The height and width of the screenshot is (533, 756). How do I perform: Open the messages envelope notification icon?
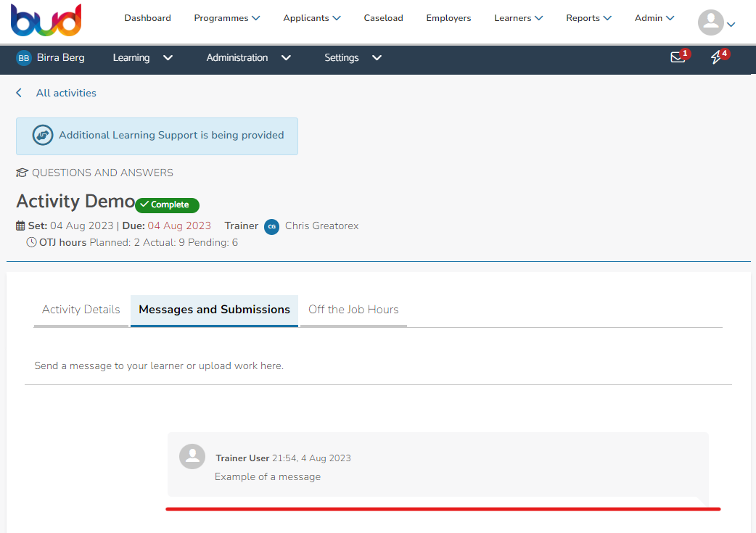point(677,56)
